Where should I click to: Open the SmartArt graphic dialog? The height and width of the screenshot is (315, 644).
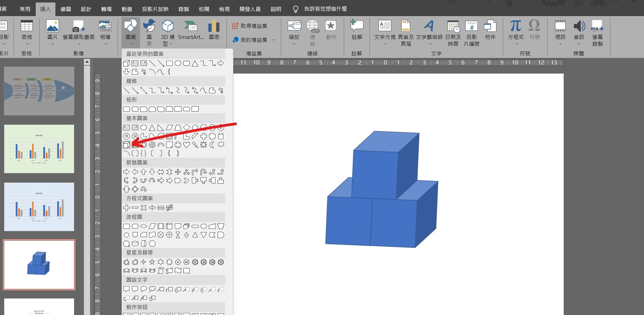[191, 30]
